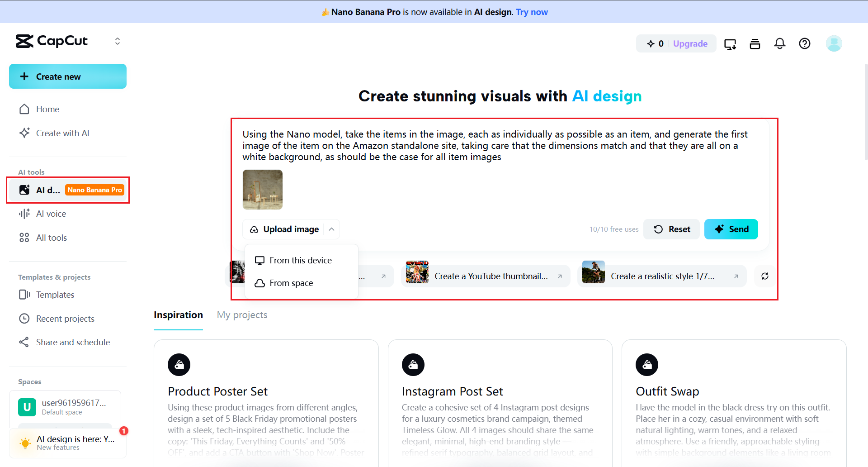Expand the workspace switcher chevron beside CapCut

tap(118, 41)
